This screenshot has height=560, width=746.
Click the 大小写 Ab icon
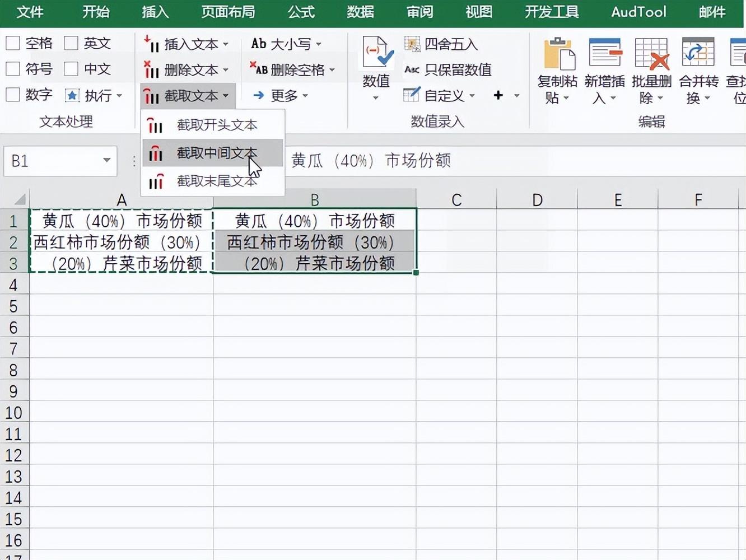[258, 43]
